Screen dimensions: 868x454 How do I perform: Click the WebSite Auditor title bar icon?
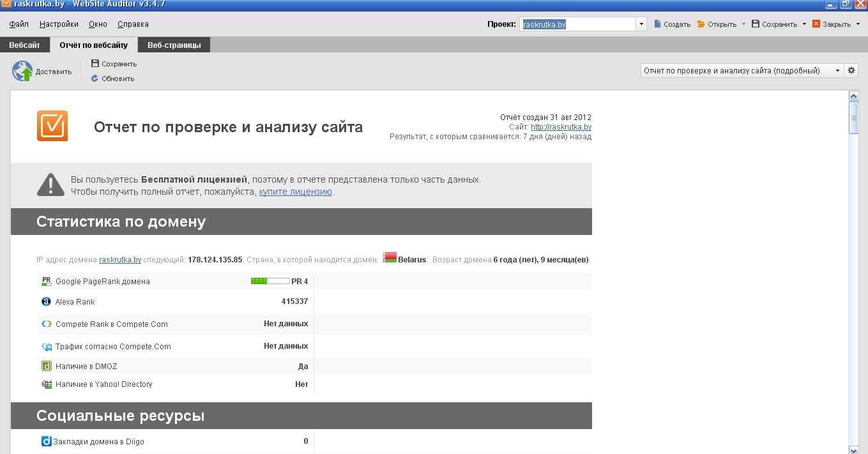pos(6,4)
